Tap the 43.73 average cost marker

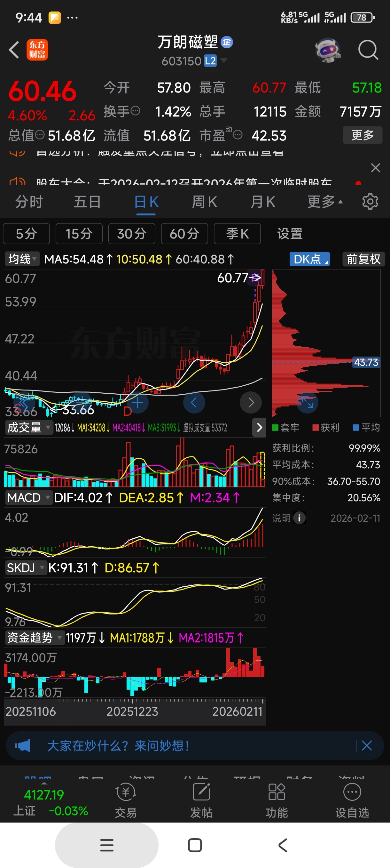pyautogui.click(x=366, y=362)
